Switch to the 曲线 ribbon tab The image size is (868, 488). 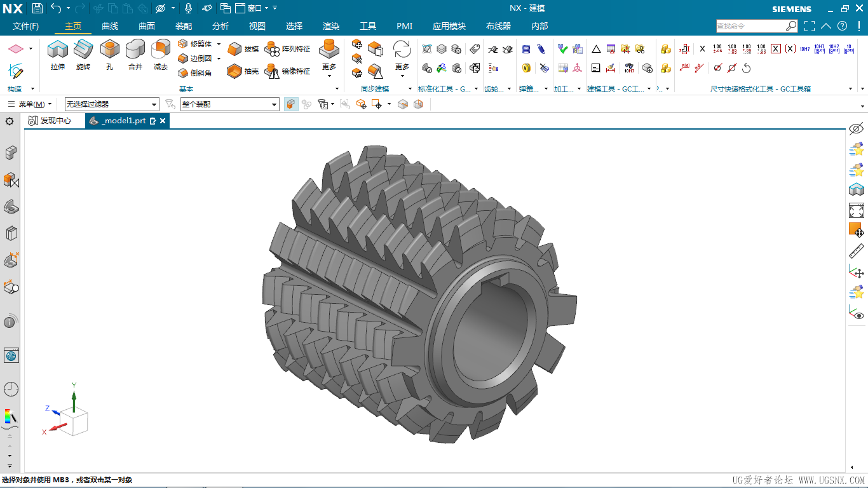click(110, 26)
